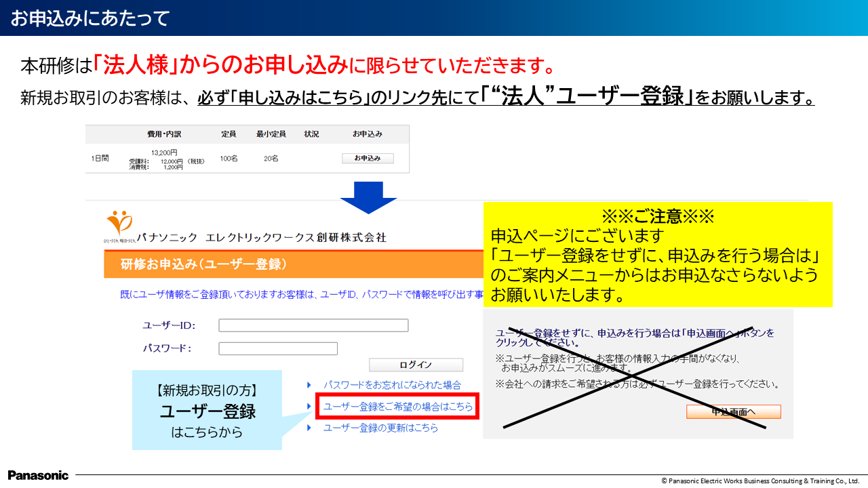
Task: Click the 状況 column header
Action: (311, 134)
